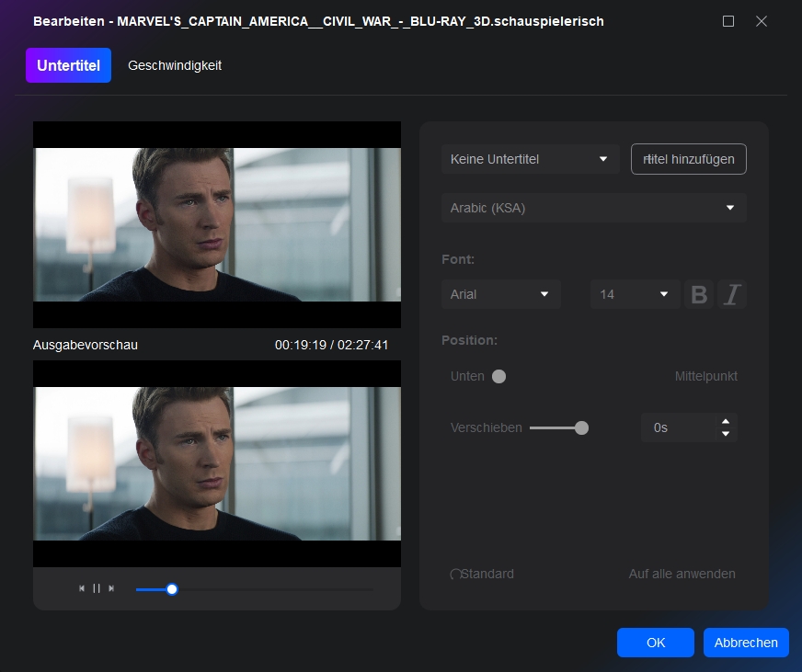Click the timecode 00:19:19 / 02:27:41
The image size is (802, 672).
331,346
